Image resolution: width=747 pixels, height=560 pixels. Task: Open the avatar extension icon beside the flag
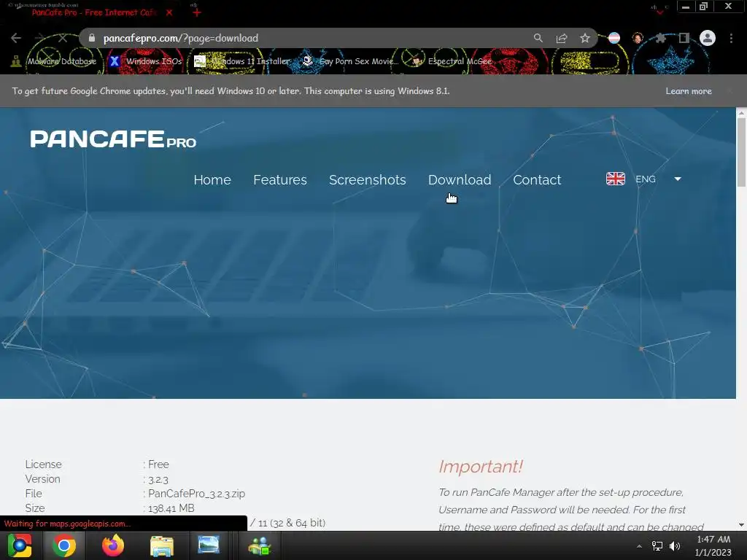tap(638, 38)
